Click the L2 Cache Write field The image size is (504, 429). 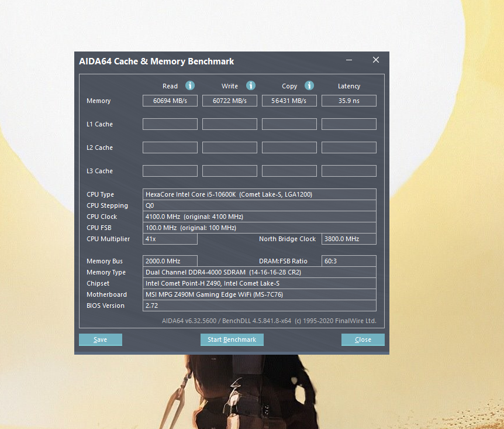click(x=230, y=147)
